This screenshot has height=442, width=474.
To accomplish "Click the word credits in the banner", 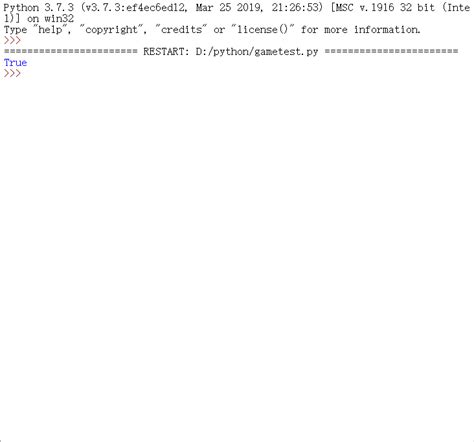I will point(181,29).
